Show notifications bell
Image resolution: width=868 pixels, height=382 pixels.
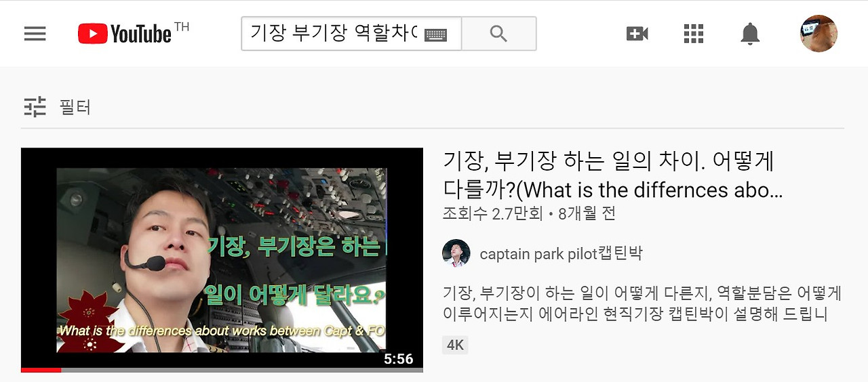point(750,33)
